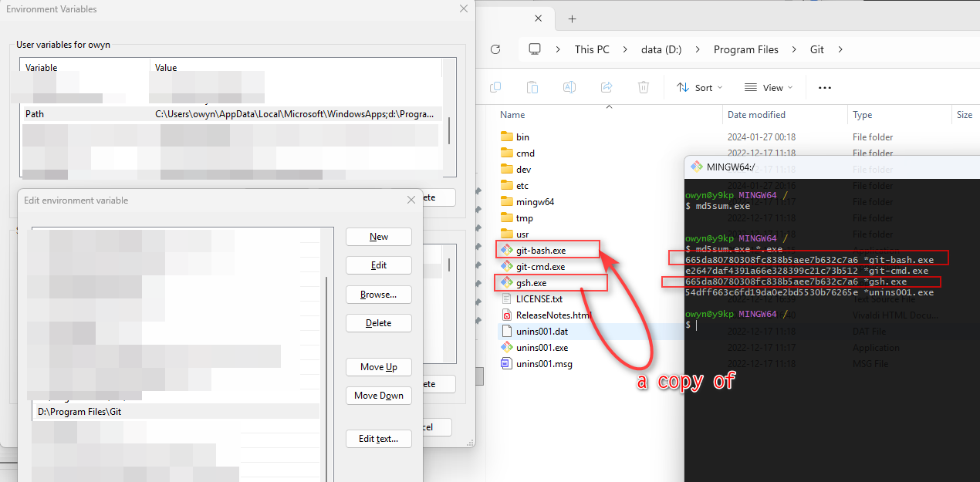Open a new browser tab with plus icon
Image resolution: width=980 pixels, height=482 pixels.
tap(571, 18)
